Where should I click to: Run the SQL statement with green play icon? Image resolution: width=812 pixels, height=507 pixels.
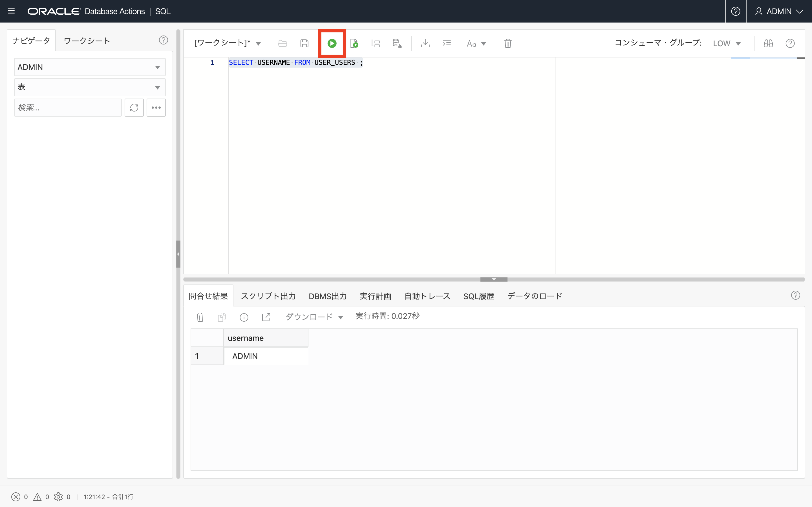332,43
